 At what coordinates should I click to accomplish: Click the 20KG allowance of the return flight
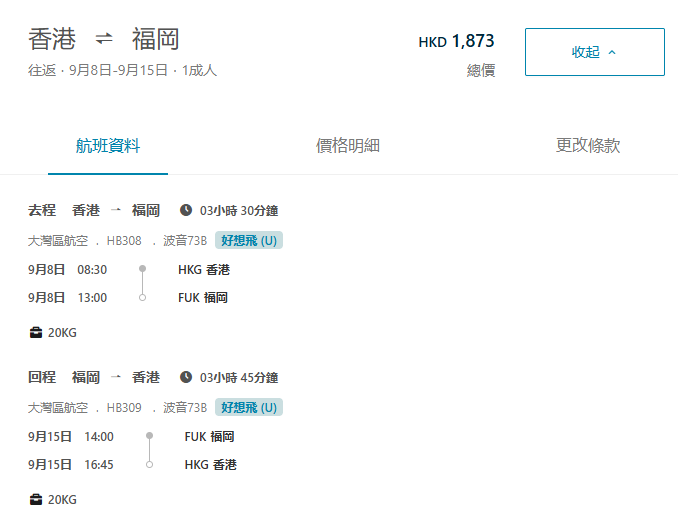[x=62, y=500]
